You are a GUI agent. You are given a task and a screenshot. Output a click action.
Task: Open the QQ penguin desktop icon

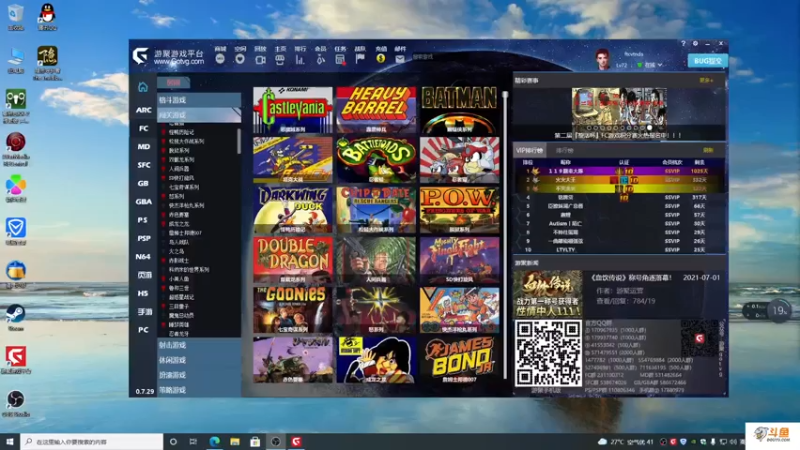tap(47, 16)
